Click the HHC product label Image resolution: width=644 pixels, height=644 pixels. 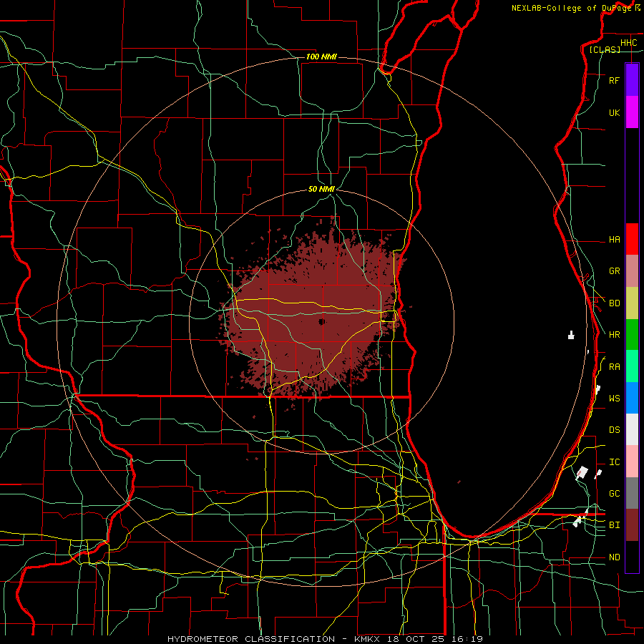(x=629, y=43)
